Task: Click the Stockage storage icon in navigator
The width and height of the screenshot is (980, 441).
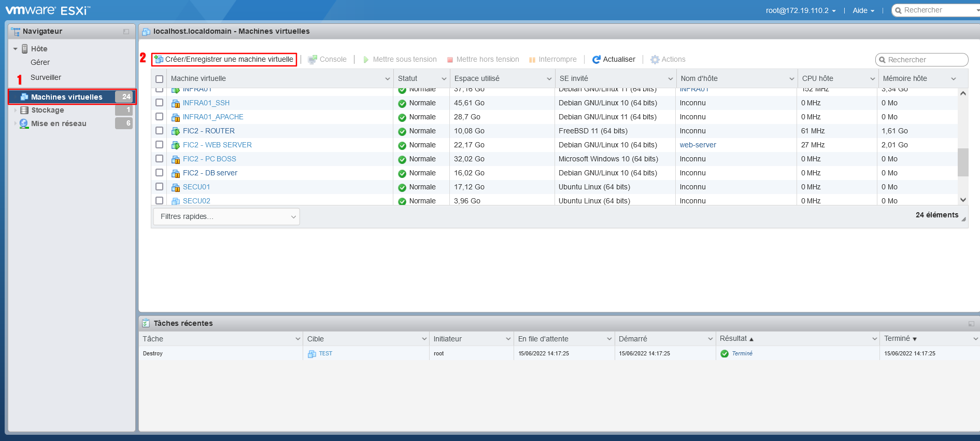Action: (24, 110)
